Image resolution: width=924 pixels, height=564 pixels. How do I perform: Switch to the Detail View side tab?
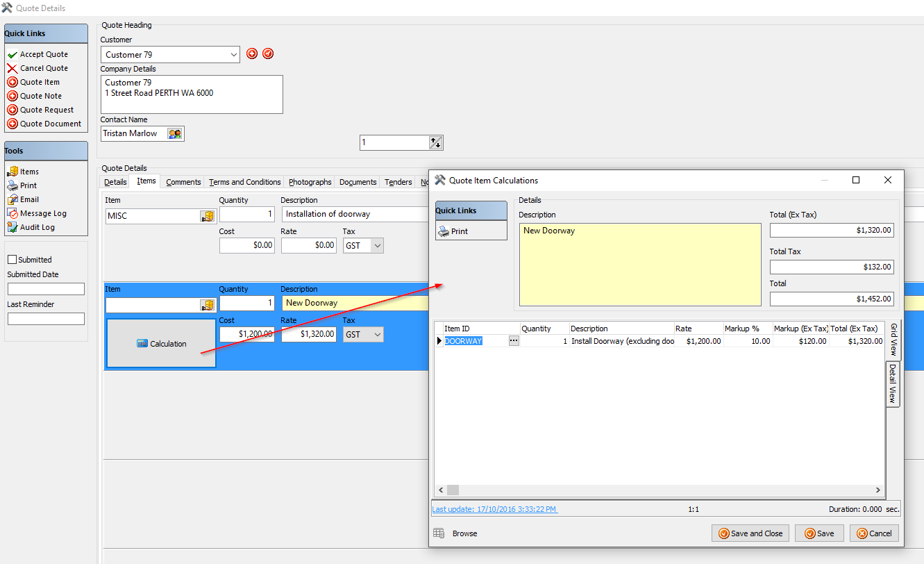point(893,385)
